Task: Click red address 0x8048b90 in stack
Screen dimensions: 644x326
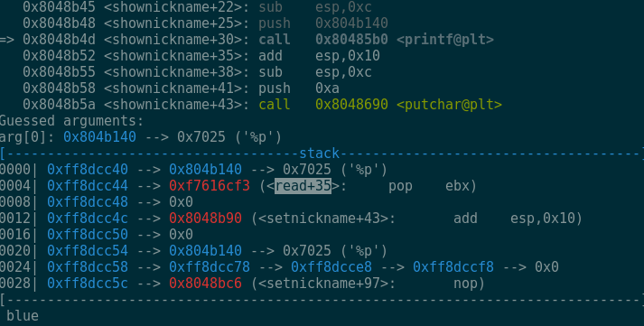Action: click(x=205, y=219)
